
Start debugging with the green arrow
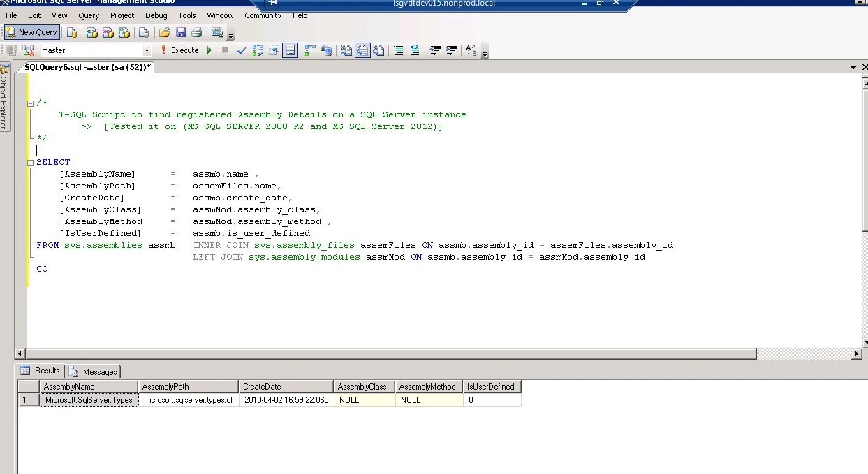pyautogui.click(x=209, y=50)
